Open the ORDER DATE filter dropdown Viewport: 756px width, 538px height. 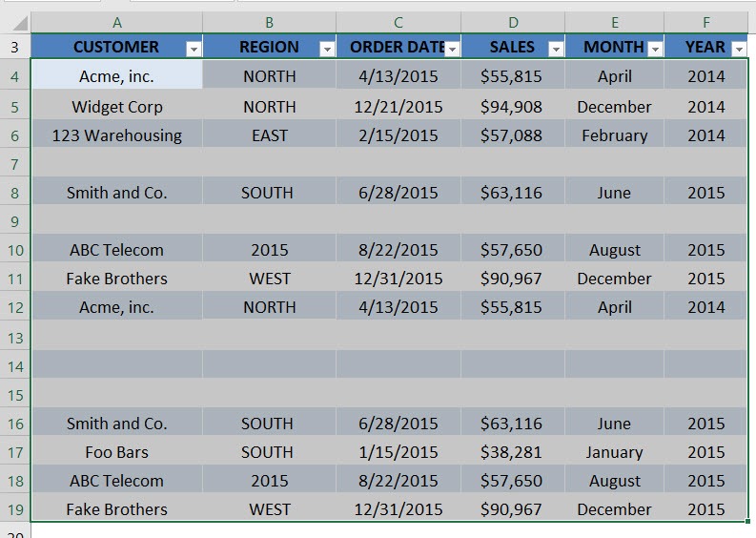(x=452, y=49)
